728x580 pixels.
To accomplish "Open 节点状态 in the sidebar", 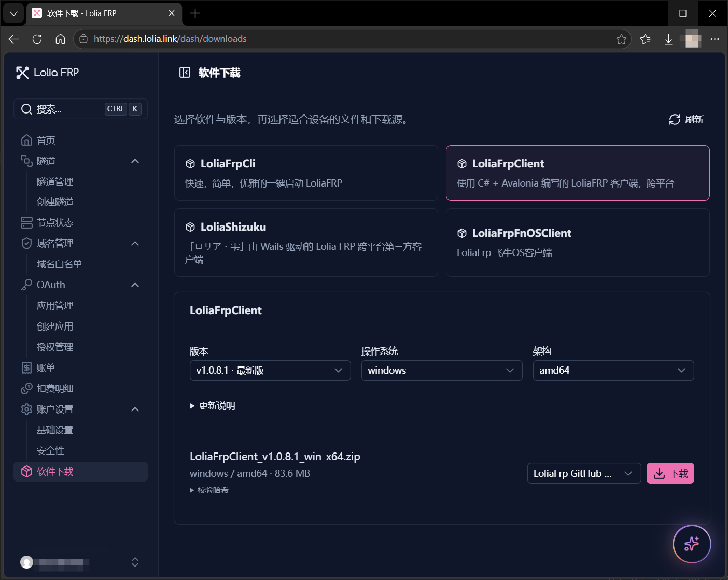I will click(x=81, y=223).
